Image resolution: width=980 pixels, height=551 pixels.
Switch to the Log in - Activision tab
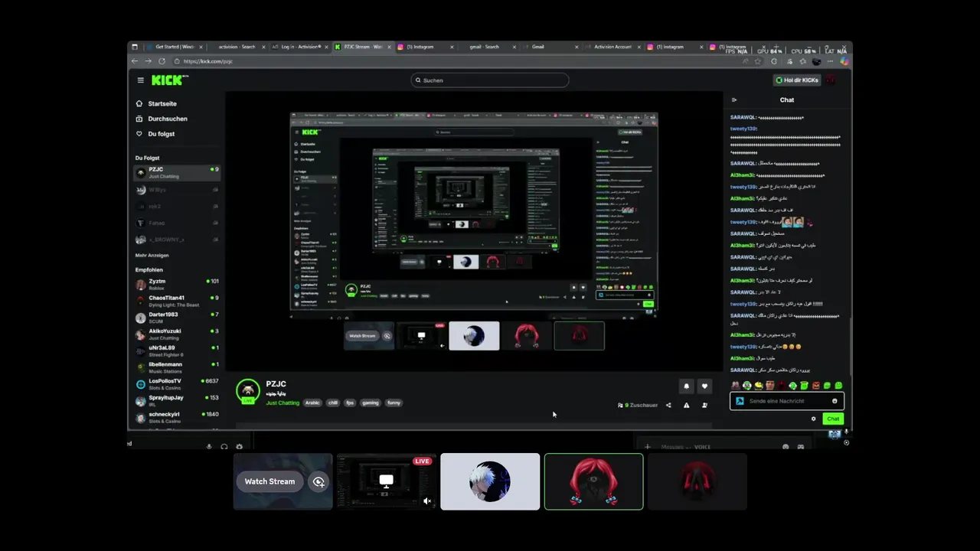pyautogui.click(x=300, y=47)
